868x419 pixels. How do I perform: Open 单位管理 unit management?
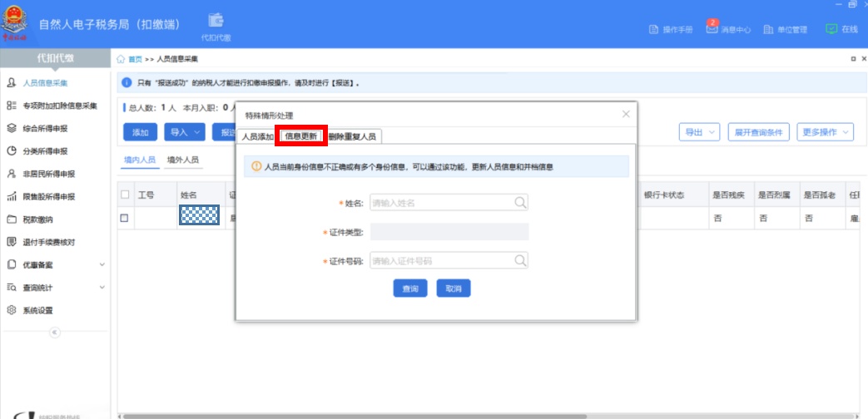tap(785, 30)
